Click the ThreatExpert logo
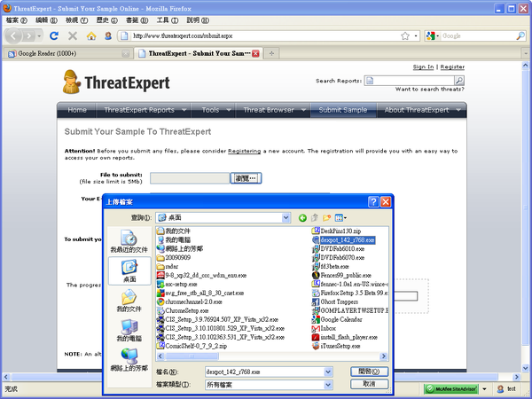The width and height of the screenshot is (532, 399). point(116,82)
